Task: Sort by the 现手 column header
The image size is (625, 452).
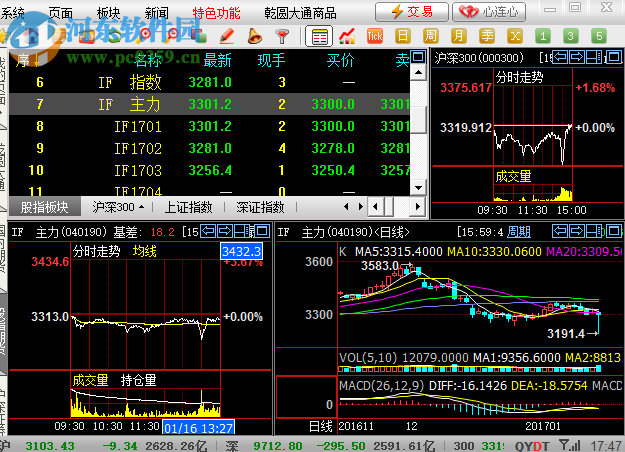Action: coord(271,60)
